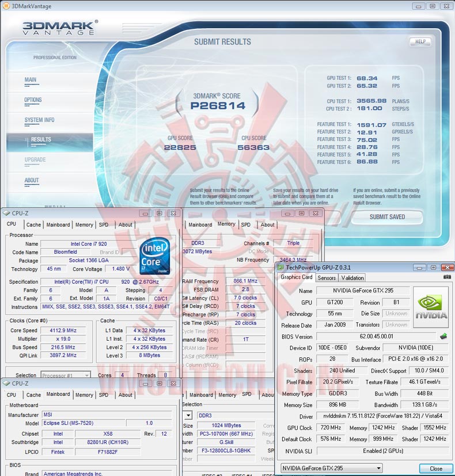Click the SUBMIT SAVED button
This screenshot has height=476, width=455.
point(387,217)
